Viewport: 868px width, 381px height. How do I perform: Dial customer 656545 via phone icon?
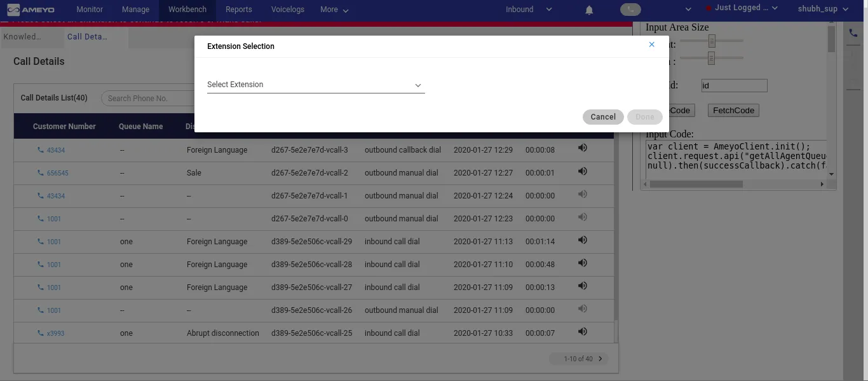[x=41, y=173]
